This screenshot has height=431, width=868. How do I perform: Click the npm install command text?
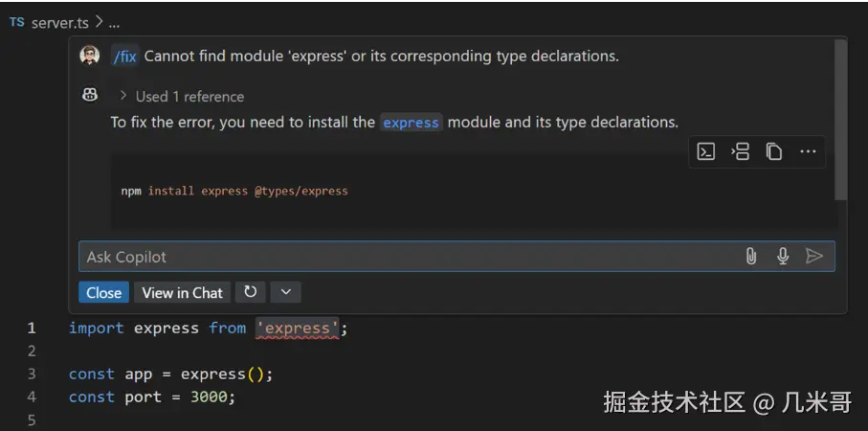tap(234, 192)
